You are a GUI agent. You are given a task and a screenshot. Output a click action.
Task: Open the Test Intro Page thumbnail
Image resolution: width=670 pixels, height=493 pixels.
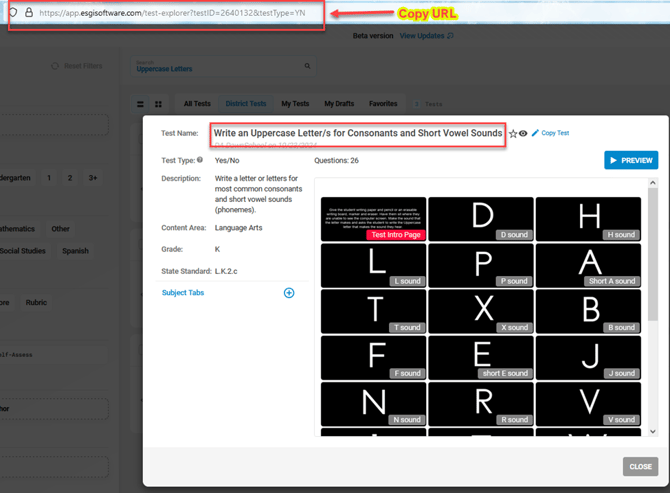pyautogui.click(x=373, y=219)
